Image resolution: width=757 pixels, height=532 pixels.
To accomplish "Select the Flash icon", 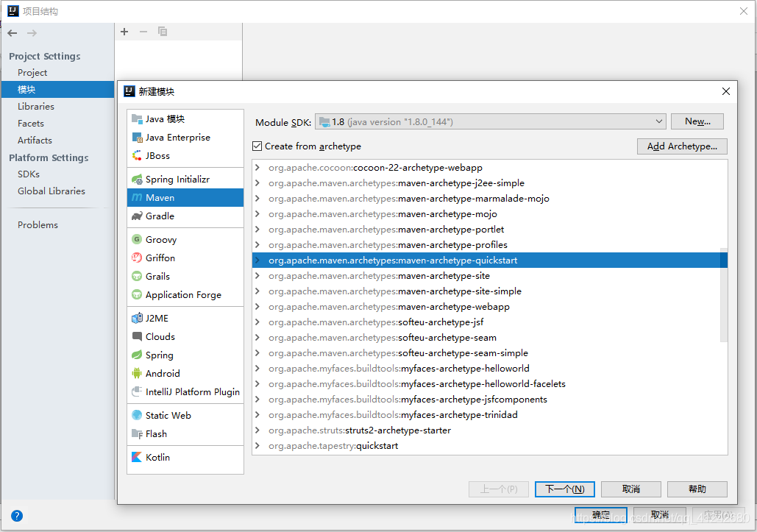I will (x=137, y=433).
